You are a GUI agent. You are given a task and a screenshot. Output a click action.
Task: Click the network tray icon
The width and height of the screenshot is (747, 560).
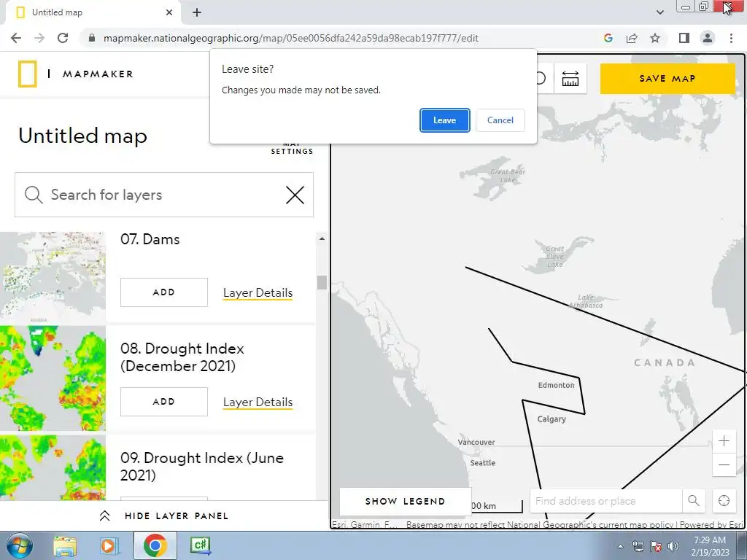click(638, 546)
